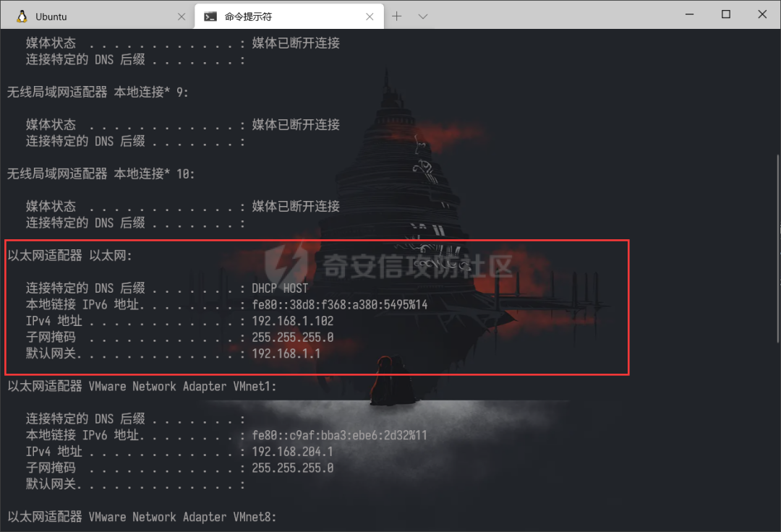Select the 命令提示符 tab
Image resolution: width=781 pixels, height=532 pixels.
289,17
